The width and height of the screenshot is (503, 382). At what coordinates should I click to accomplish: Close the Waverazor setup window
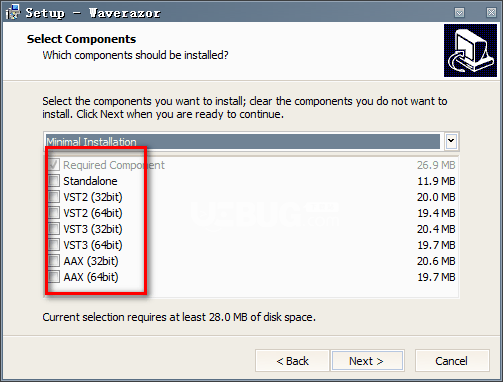(491, 13)
